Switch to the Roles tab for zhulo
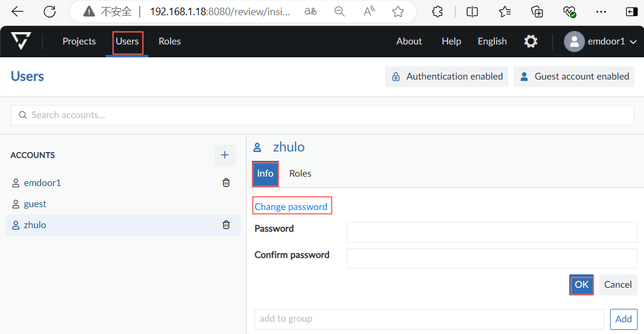Screen dimensions: 644x334 [300, 174]
